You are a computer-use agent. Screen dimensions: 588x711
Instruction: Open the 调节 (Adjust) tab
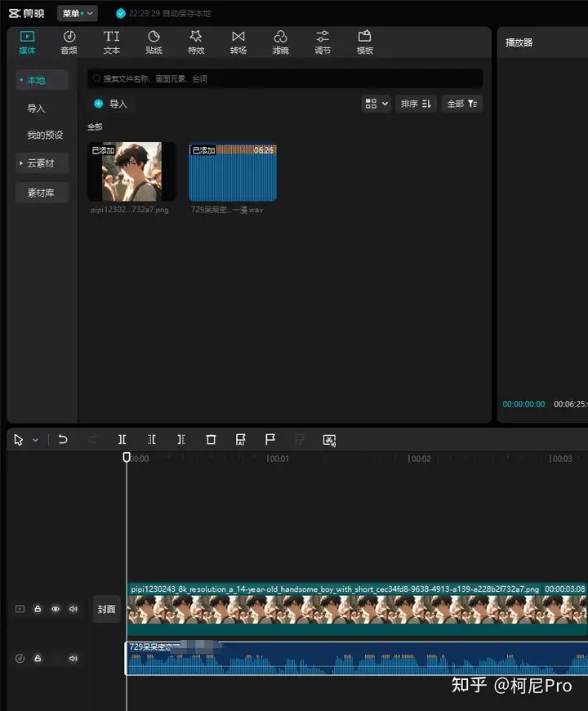tap(323, 42)
